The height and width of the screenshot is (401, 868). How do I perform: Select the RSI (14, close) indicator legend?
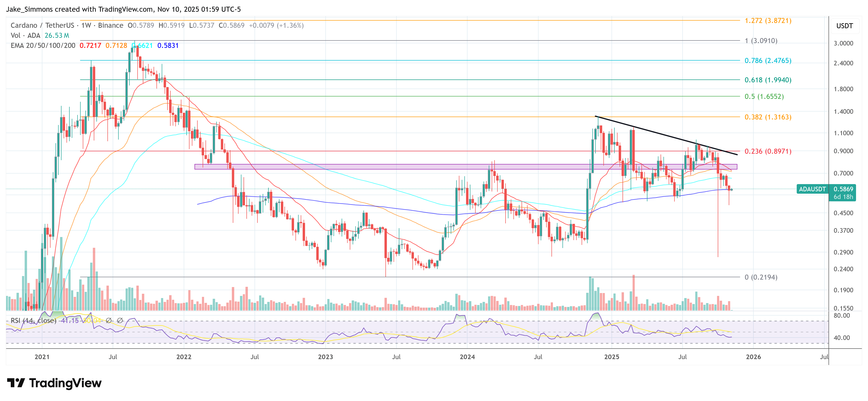click(33, 320)
